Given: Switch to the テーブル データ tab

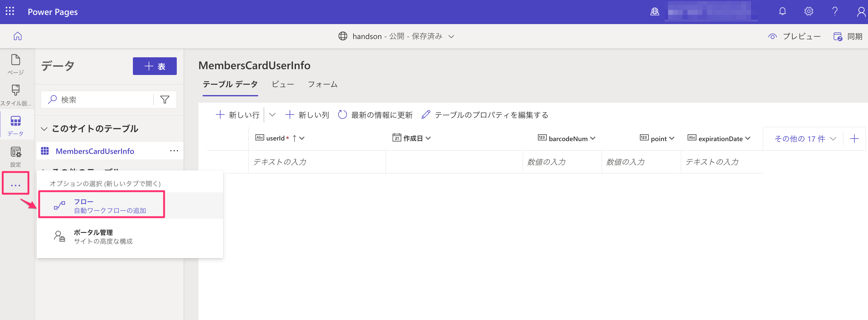Looking at the screenshot, I should point(230,84).
